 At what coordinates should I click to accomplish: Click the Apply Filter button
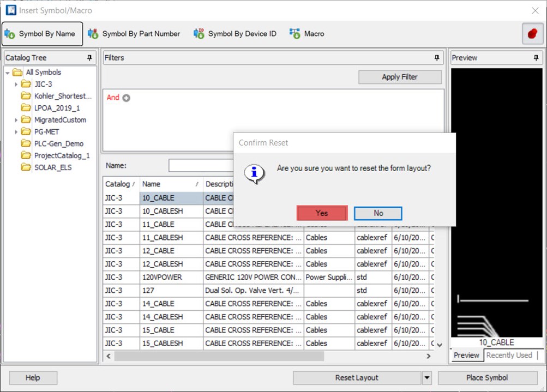tap(399, 76)
